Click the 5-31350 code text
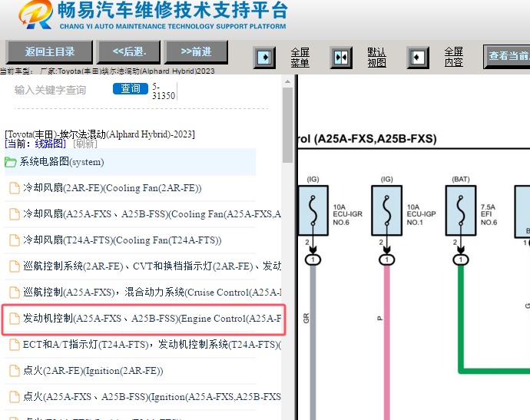The image size is (530, 420). (164, 91)
